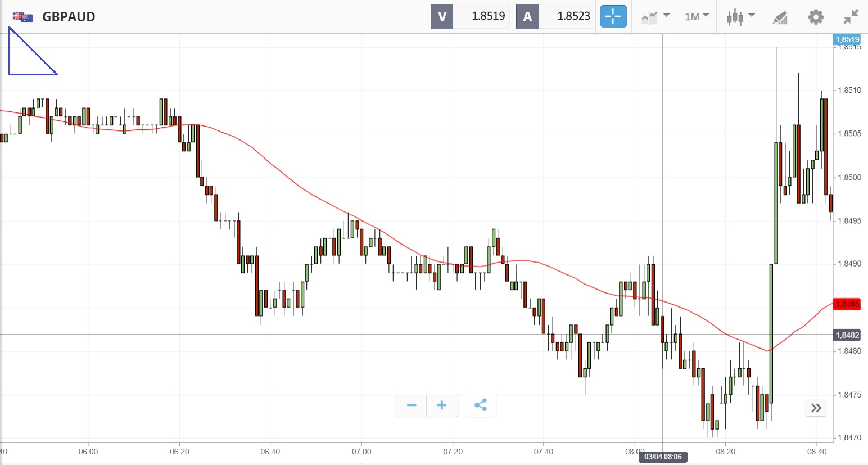Screen dimensions: 868x465
Task: Select the drawing tools pencil icon
Action: [780, 17]
